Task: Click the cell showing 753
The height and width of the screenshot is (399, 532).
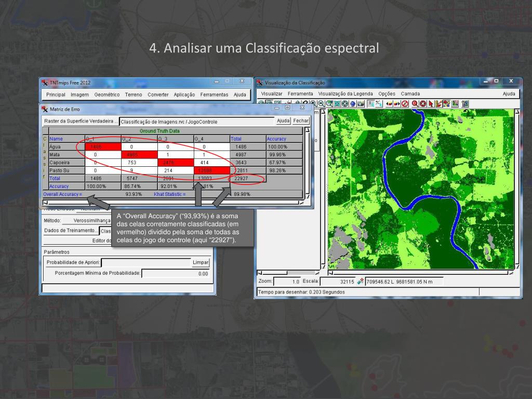Action: (x=139, y=163)
